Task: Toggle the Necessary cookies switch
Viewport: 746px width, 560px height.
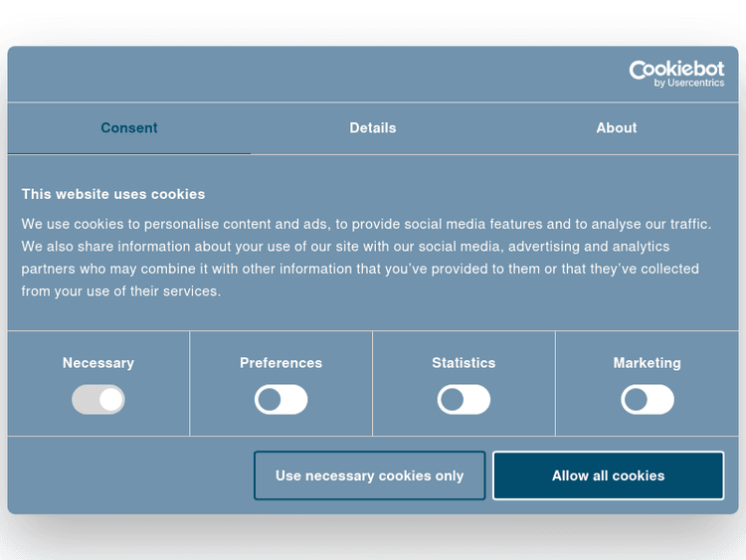Action: pyautogui.click(x=98, y=400)
